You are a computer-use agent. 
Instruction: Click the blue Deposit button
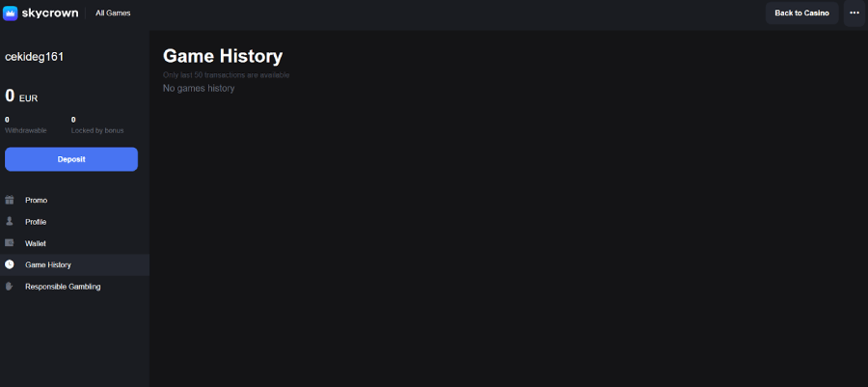click(x=71, y=159)
